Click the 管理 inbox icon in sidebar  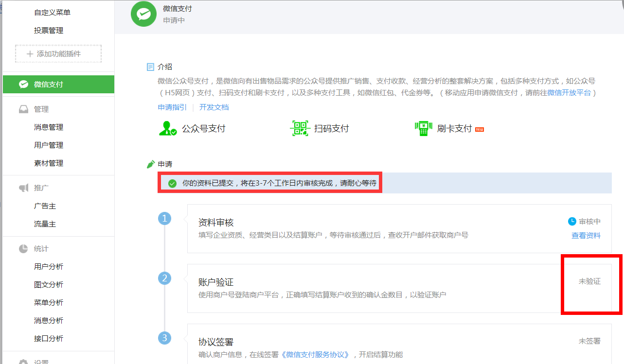tap(23, 109)
